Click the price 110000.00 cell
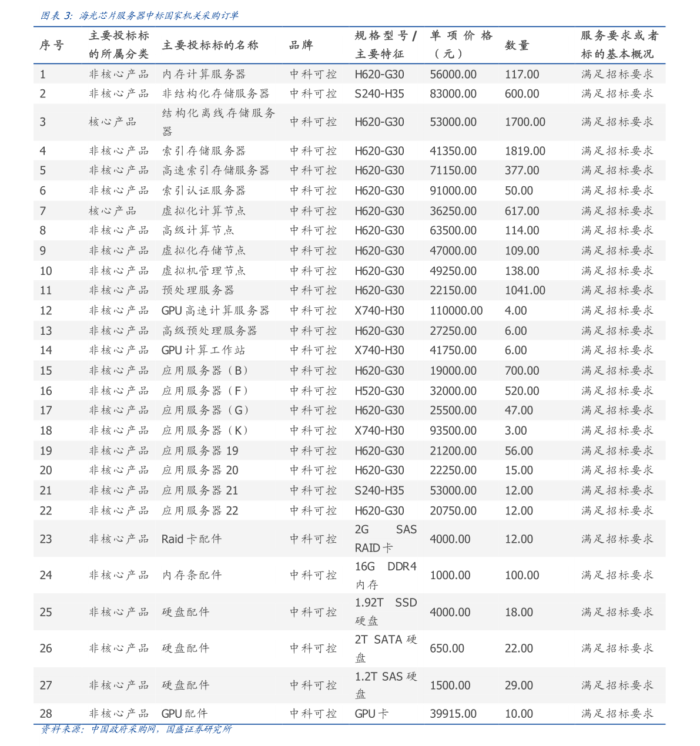Viewport: 700px width, 746px height. pyautogui.click(x=456, y=311)
